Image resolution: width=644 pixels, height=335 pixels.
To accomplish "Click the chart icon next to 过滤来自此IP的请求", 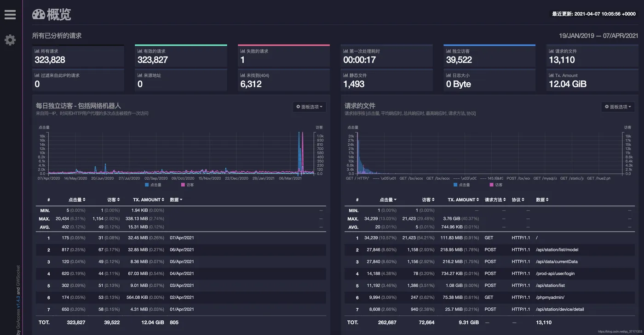I will tap(37, 75).
